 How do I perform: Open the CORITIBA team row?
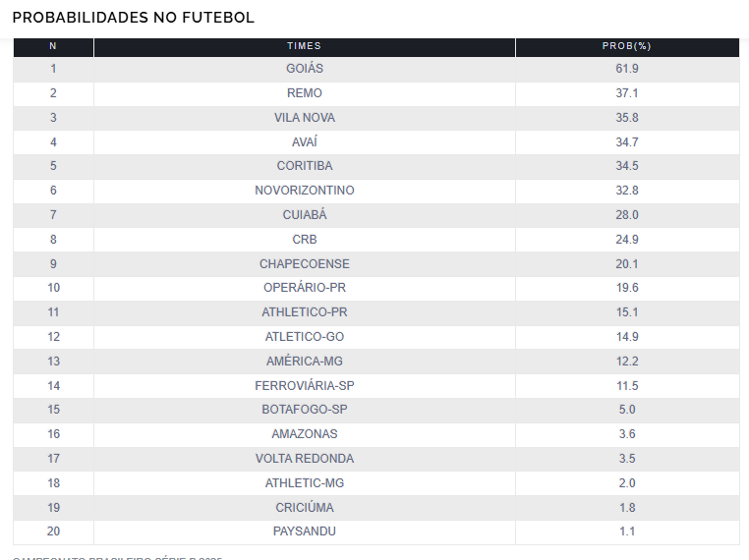click(x=304, y=166)
